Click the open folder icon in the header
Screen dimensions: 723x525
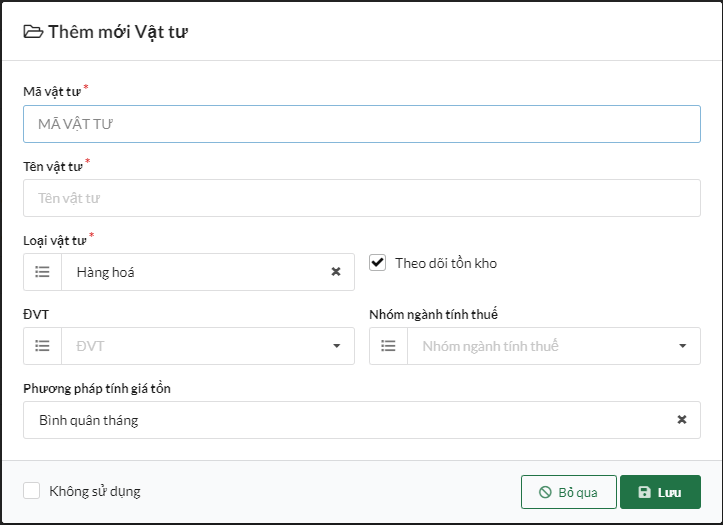click(x=33, y=32)
